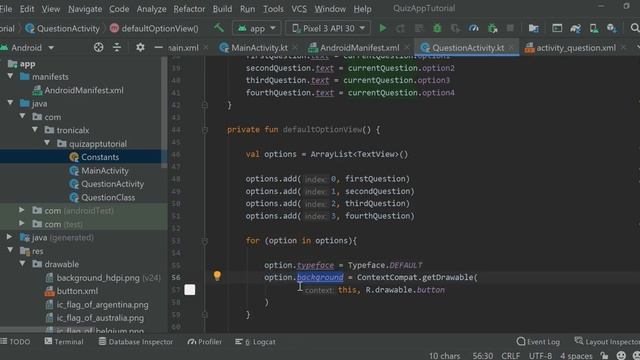
Task: Open the Event Log
Action: 538,342
